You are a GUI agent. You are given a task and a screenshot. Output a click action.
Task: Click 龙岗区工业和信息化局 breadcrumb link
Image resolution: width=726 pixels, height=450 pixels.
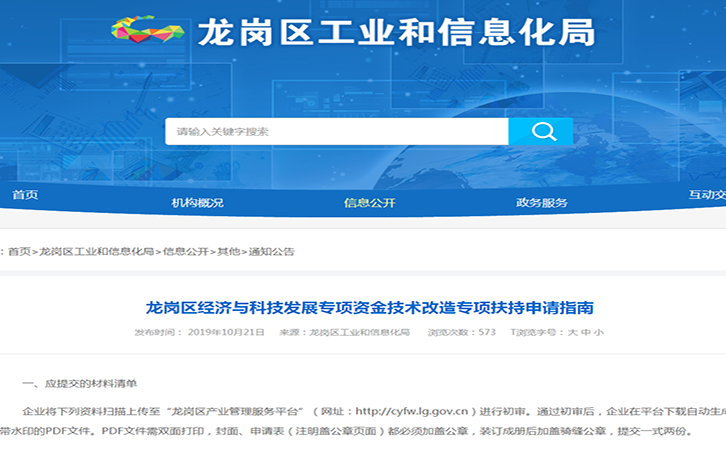96,252
